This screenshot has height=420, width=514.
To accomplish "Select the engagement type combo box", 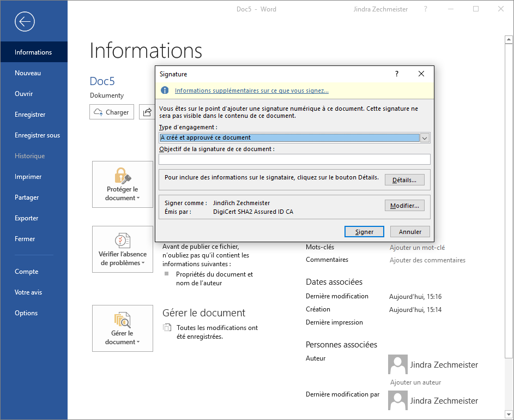I will coord(294,138).
